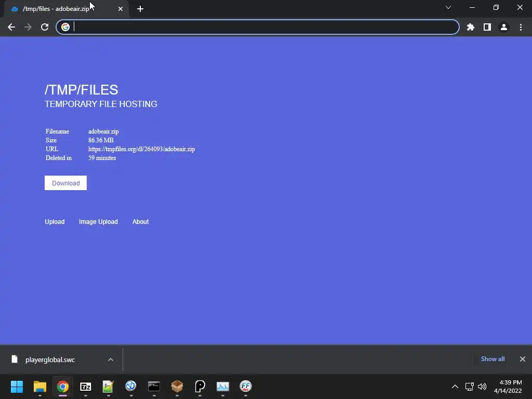Viewport: 532px width, 399px height.
Task: Open 7-Zip from the taskbar
Action: (86, 387)
